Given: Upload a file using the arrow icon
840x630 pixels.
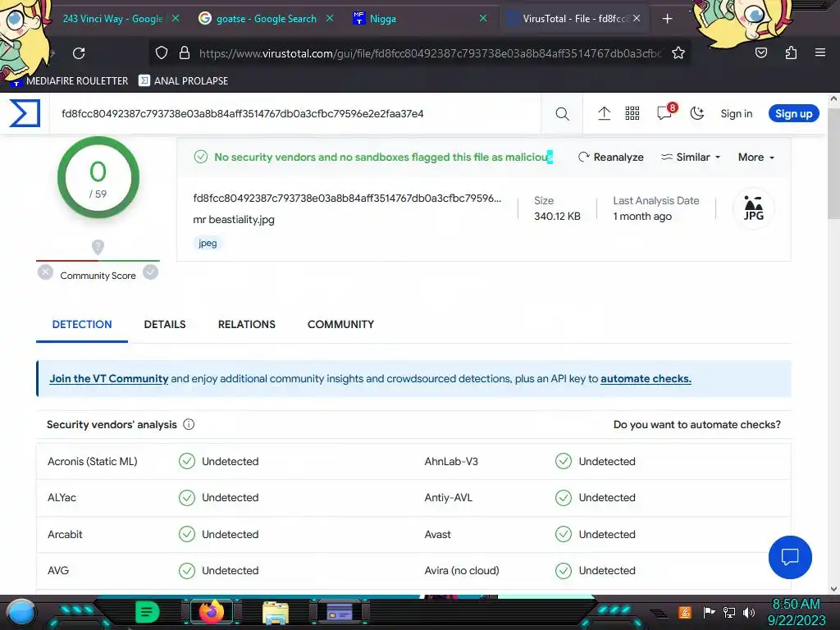Looking at the screenshot, I should (604, 113).
